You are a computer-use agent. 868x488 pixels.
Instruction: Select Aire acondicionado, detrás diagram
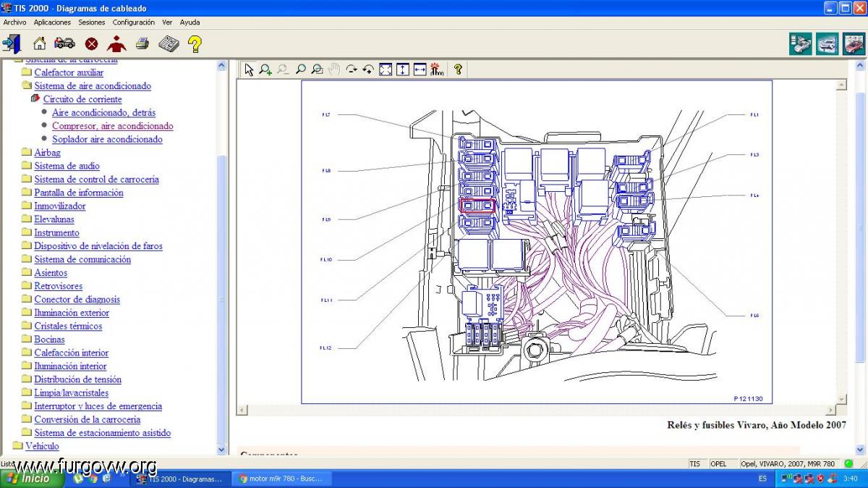pyautogui.click(x=103, y=113)
